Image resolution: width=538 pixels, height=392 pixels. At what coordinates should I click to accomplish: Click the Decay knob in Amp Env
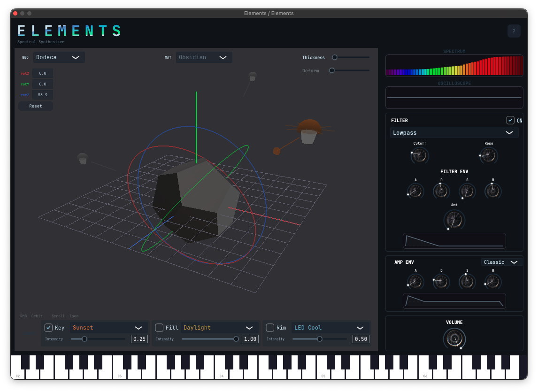click(x=441, y=281)
